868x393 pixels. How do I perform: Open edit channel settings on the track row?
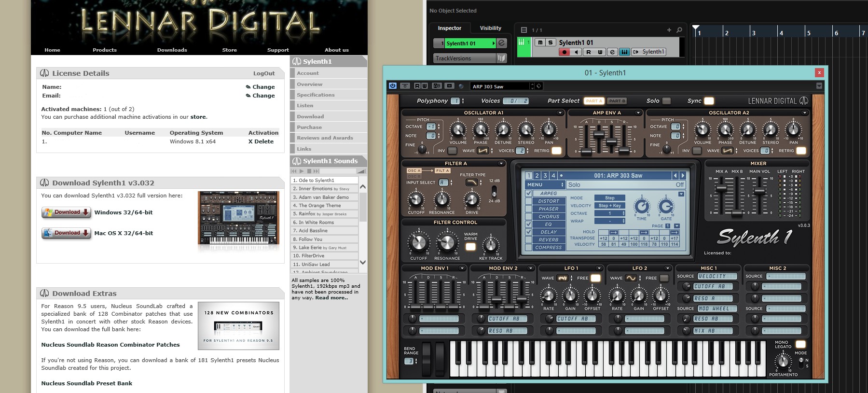click(x=612, y=52)
